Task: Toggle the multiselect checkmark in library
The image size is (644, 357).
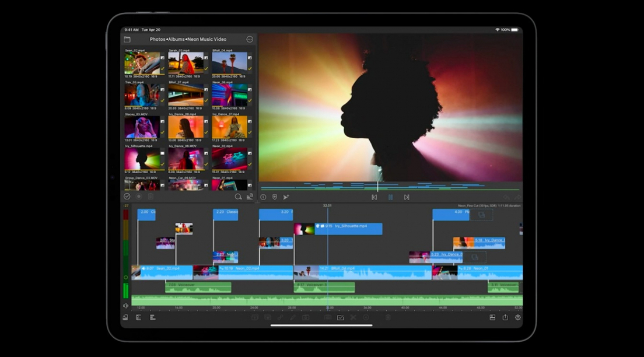Action: [x=127, y=197]
